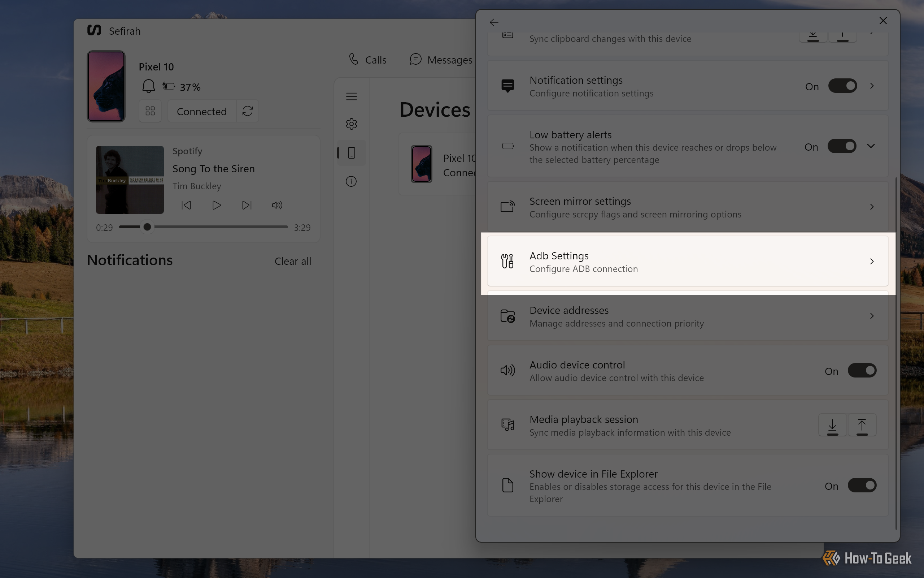The width and height of the screenshot is (924, 578).
Task: Select the Pixel 10 device card thumbnail
Action: tap(422, 164)
